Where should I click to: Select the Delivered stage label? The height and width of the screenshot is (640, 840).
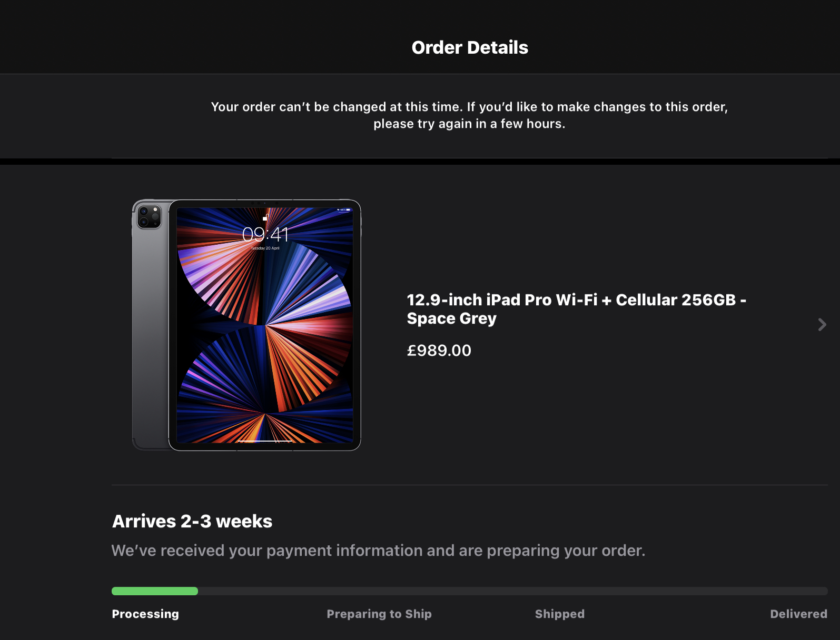[798, 614]
